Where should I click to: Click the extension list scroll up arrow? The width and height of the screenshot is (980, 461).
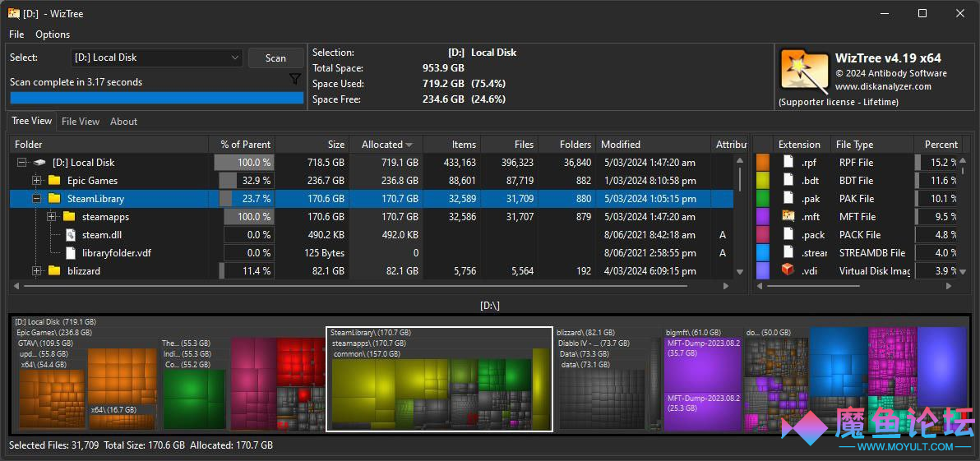(x=963, y=160)
